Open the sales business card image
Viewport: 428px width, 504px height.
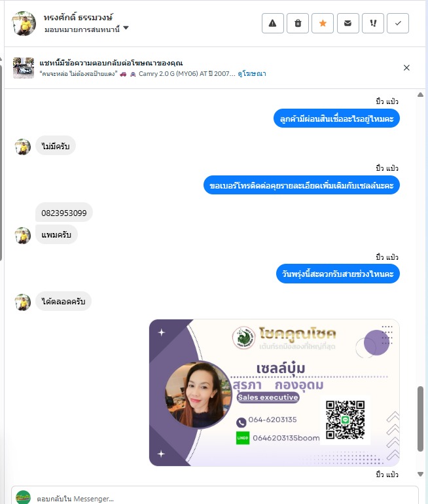(274, 393)
